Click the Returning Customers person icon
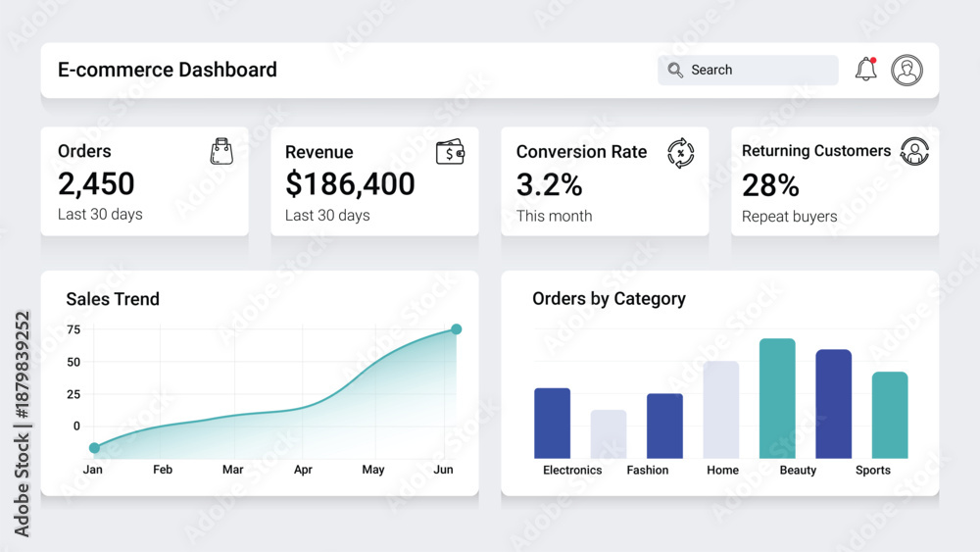Screen dimensions: 980x552 (914, 151)
